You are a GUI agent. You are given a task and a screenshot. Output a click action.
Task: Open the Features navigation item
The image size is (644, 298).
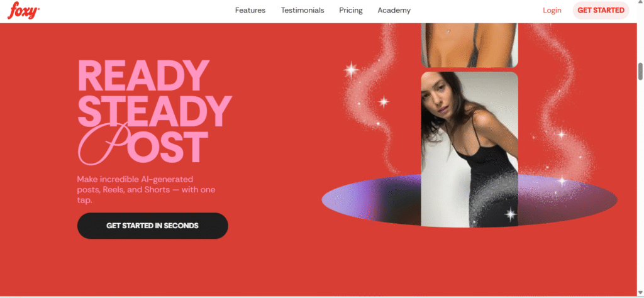click(x=250, y=10)
